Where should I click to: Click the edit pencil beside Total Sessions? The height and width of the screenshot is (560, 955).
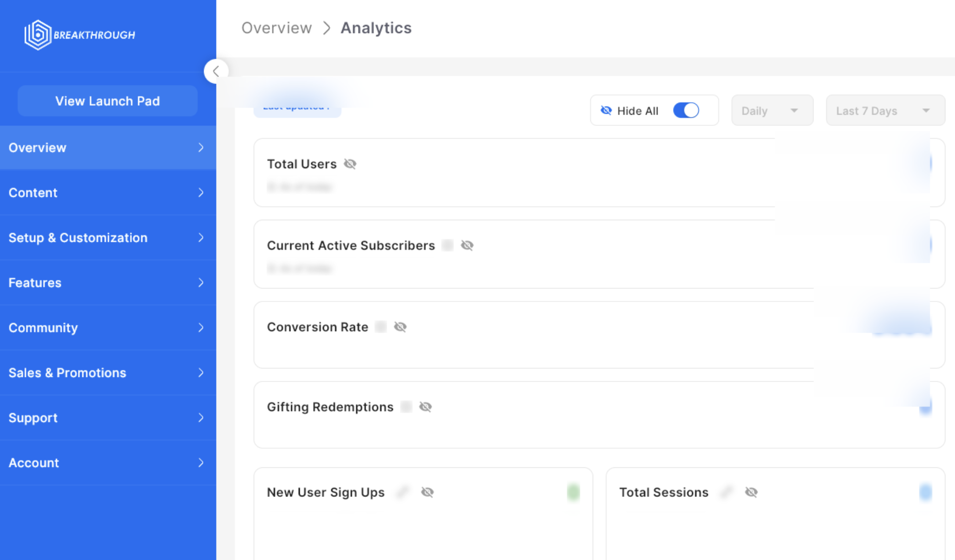point(727,492)
